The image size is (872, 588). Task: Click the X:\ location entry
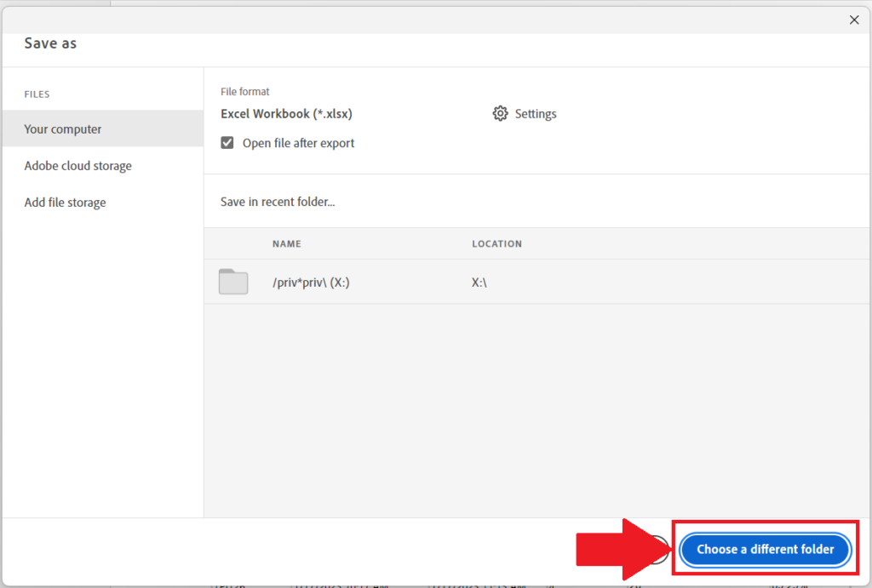[480, 281]
